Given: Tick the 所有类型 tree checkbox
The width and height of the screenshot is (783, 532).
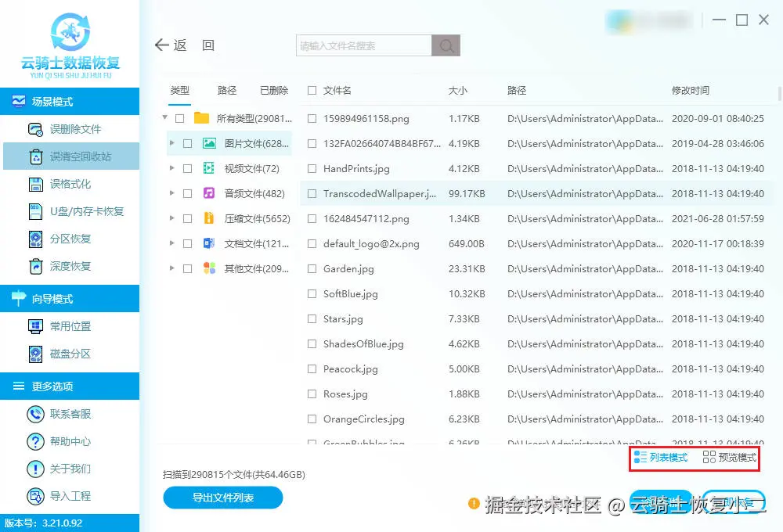Looking at the screenshot, I should pos(180,119).
